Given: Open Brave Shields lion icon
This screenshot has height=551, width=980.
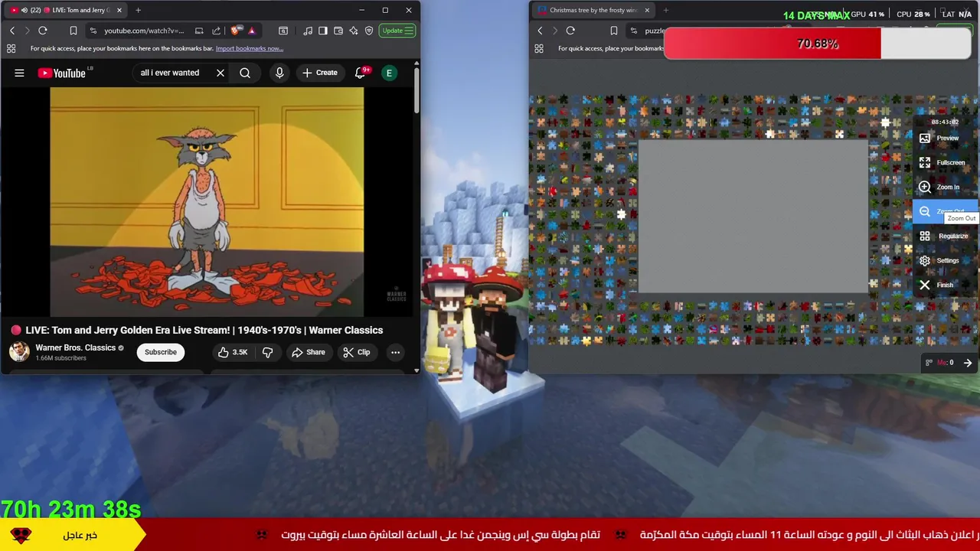Looking at the screenshot, I should point(236,31).
